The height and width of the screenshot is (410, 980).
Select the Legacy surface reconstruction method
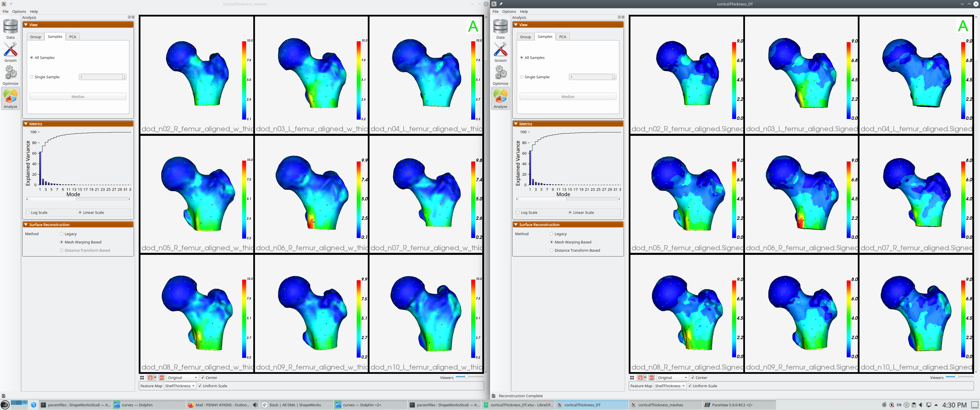point(62,234)
